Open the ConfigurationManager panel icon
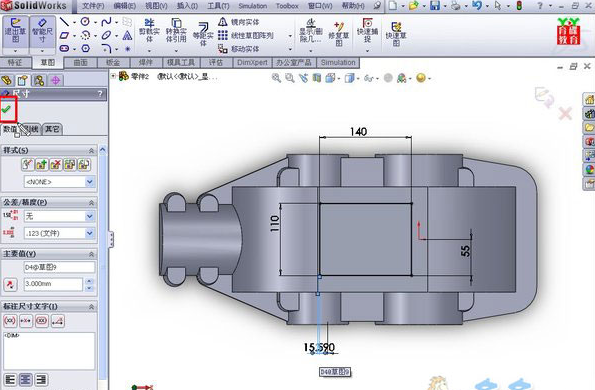Viewport: 595px width, 390px height. [x=39, y=80]
